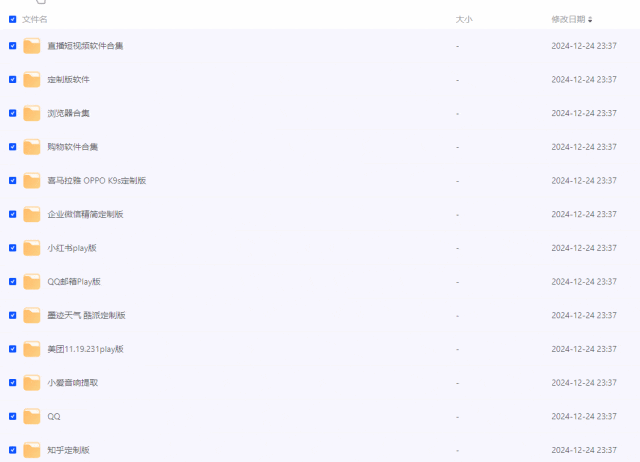Screen dimensions: 640x462
Task: Open the 浏览器合集 name link
Action: coord(69,113)
